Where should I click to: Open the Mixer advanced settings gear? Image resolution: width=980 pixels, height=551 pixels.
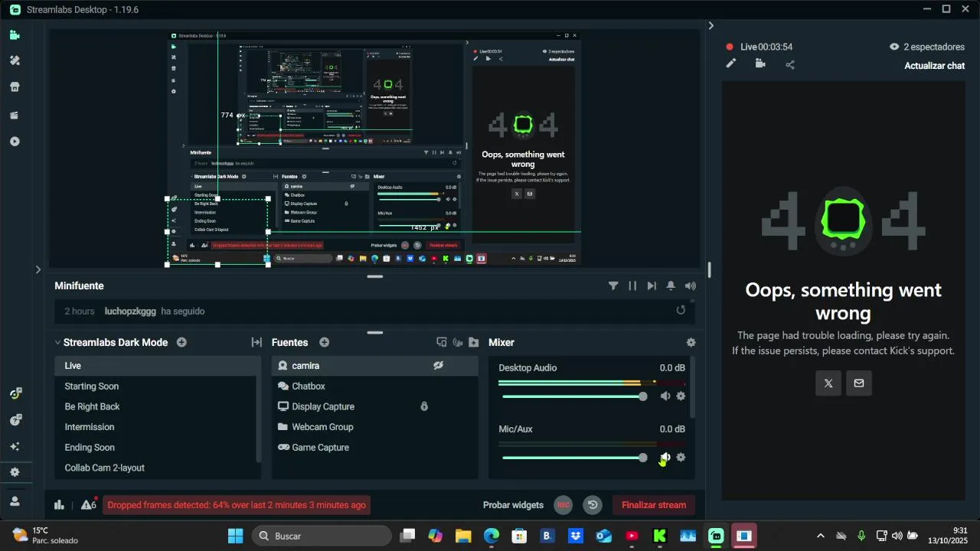691,342
